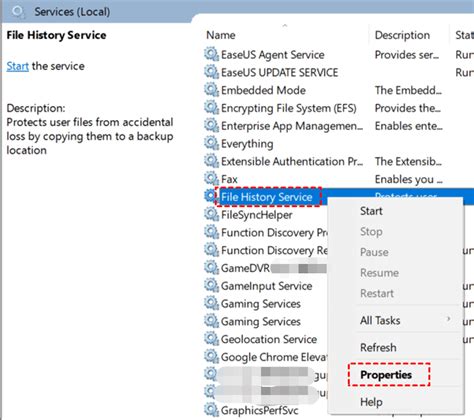Click the Geolocation Service gear icon
This screenshot has width=474, height=420.
point(211,339)
